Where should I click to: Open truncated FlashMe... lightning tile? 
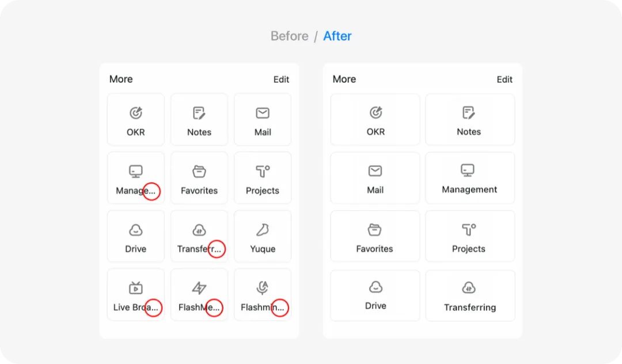[199, 295]
